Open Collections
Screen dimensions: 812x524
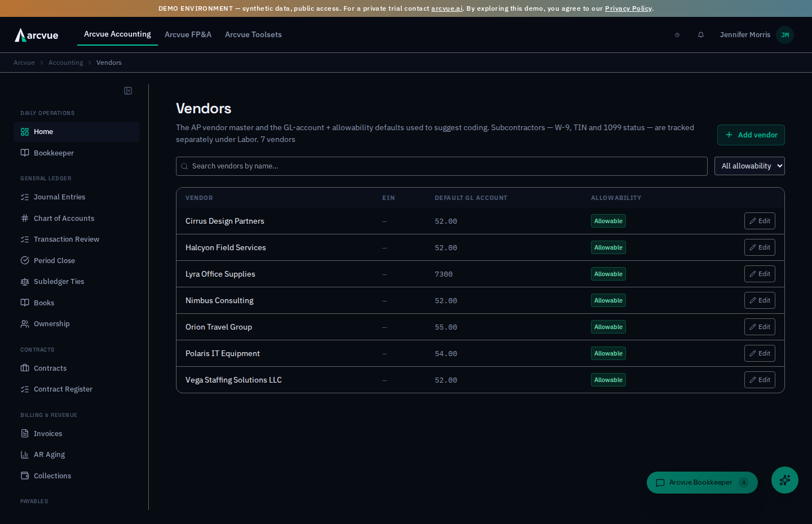tap(76, 476)
